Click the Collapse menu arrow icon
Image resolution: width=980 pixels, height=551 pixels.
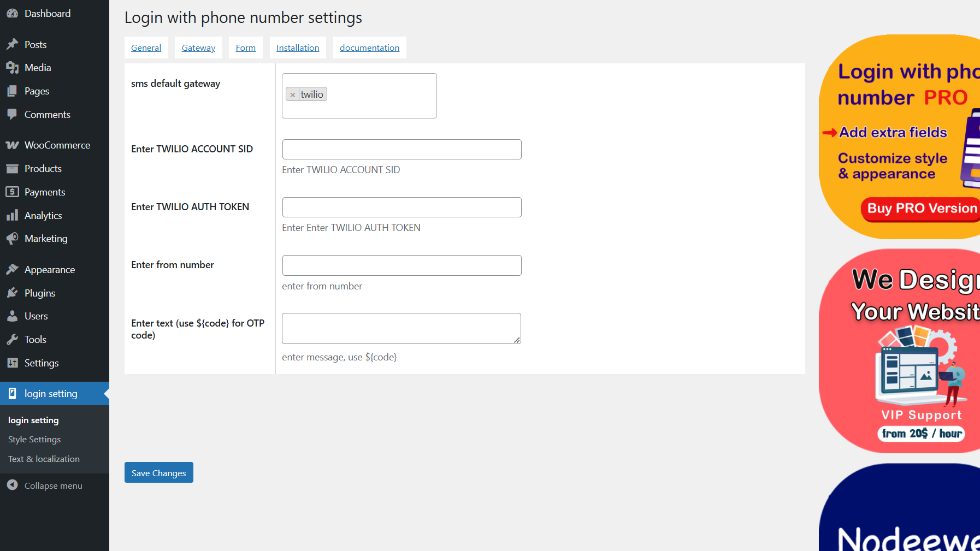point(12,485)
